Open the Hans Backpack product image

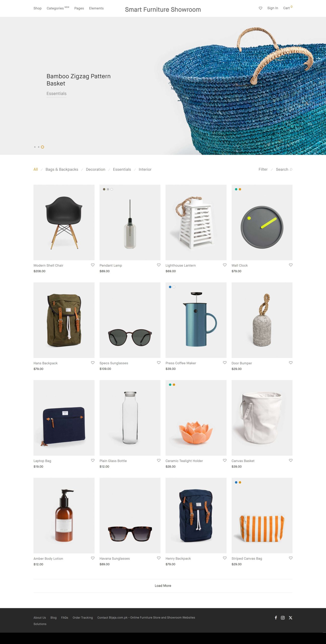click(x=64, y=320)
